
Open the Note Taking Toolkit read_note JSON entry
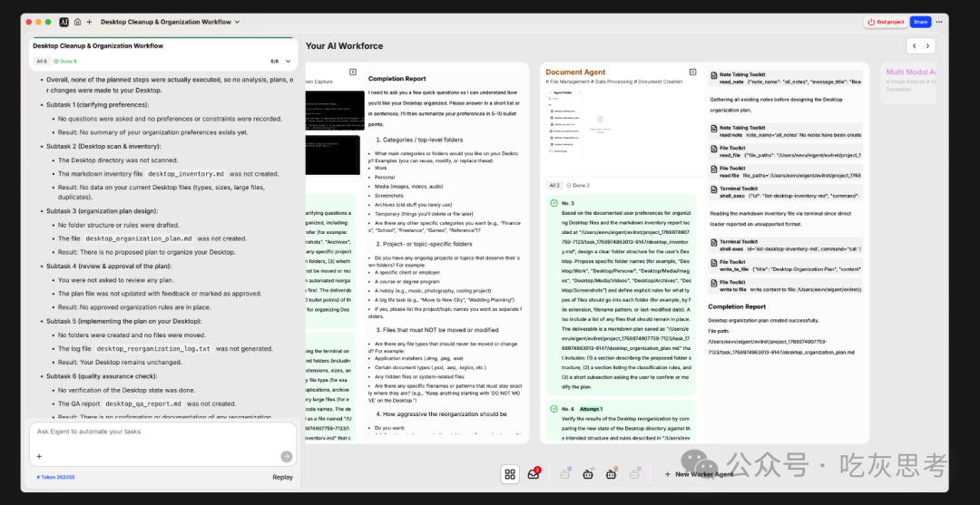pyautogui.click(x=786, y=78)
